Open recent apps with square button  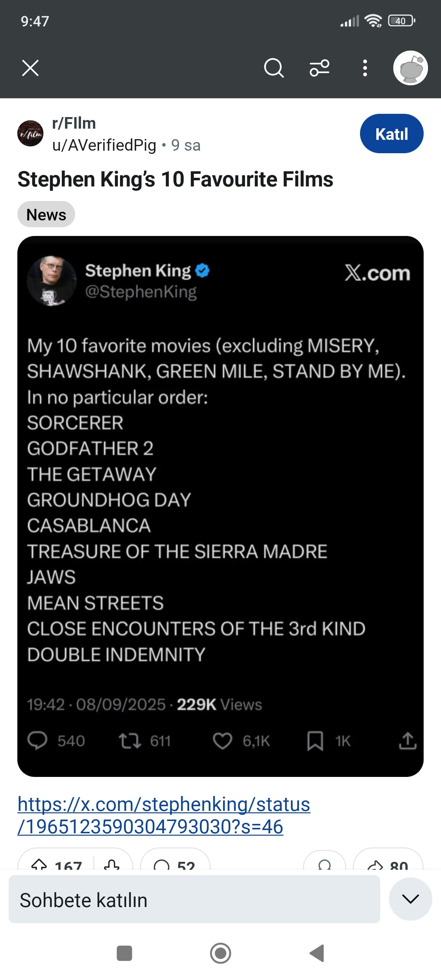coord(124,953)
